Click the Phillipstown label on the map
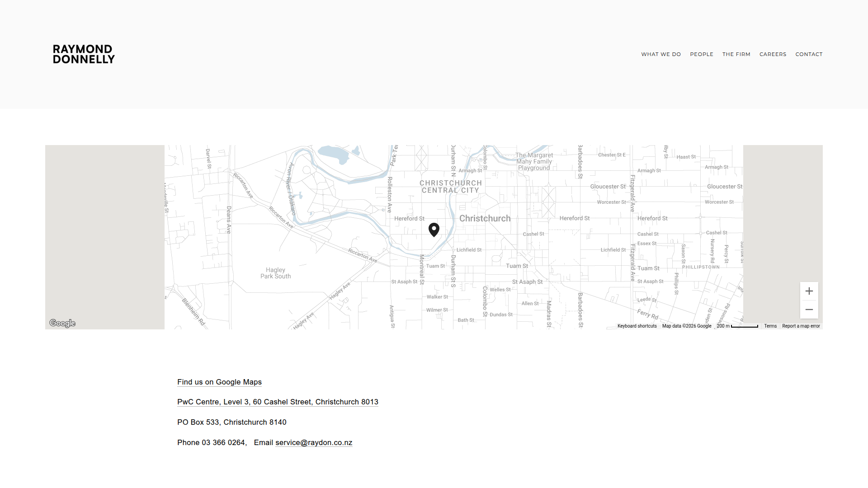Viewport: 868px width, 488px height. click(x=701, y=267)
